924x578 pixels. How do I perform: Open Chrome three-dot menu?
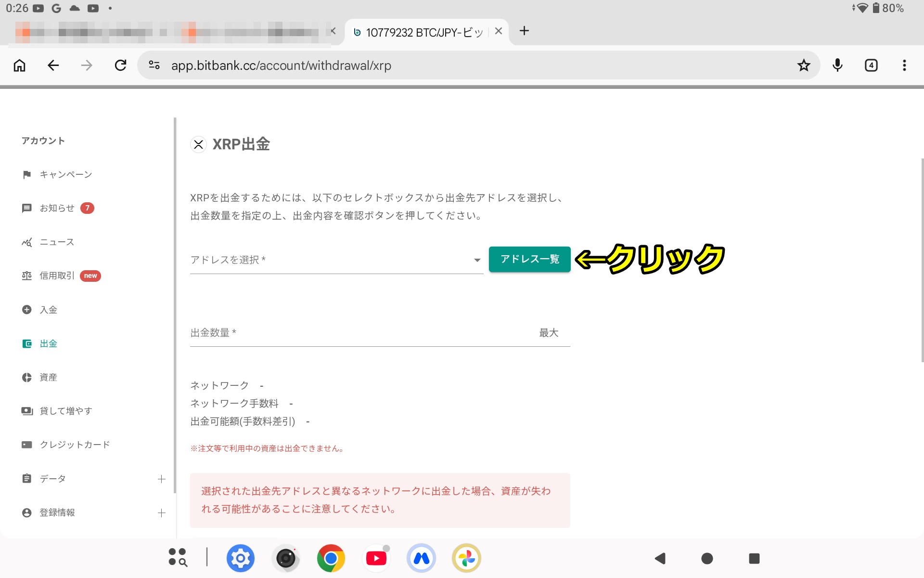tap(904, 65)
